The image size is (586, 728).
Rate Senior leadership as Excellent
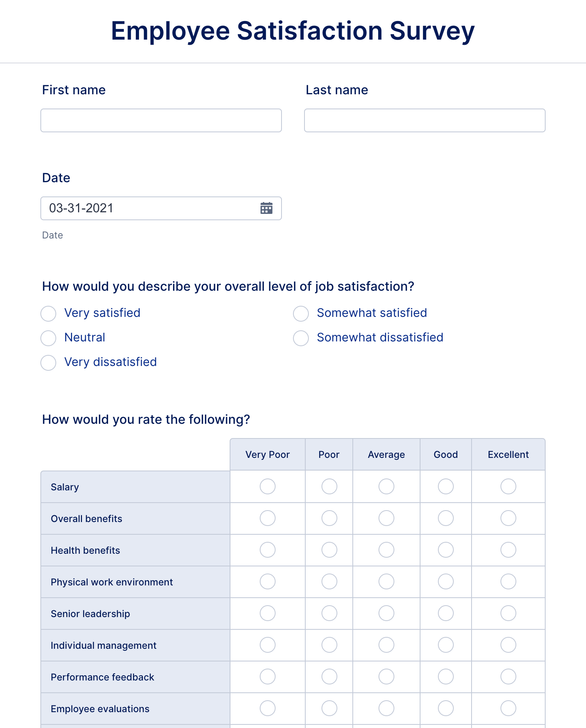508,613
